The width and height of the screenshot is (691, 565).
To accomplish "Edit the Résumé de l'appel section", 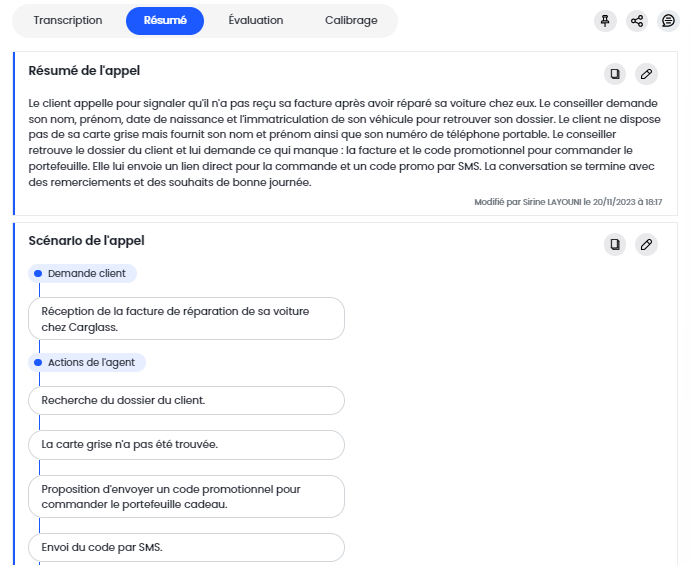I will point(647,73).
